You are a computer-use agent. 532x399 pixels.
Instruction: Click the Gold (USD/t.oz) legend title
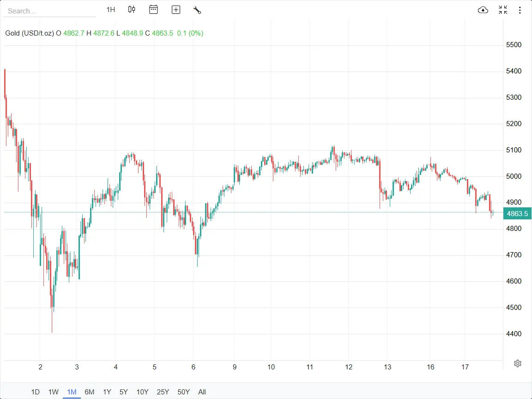tap(30, 33)
